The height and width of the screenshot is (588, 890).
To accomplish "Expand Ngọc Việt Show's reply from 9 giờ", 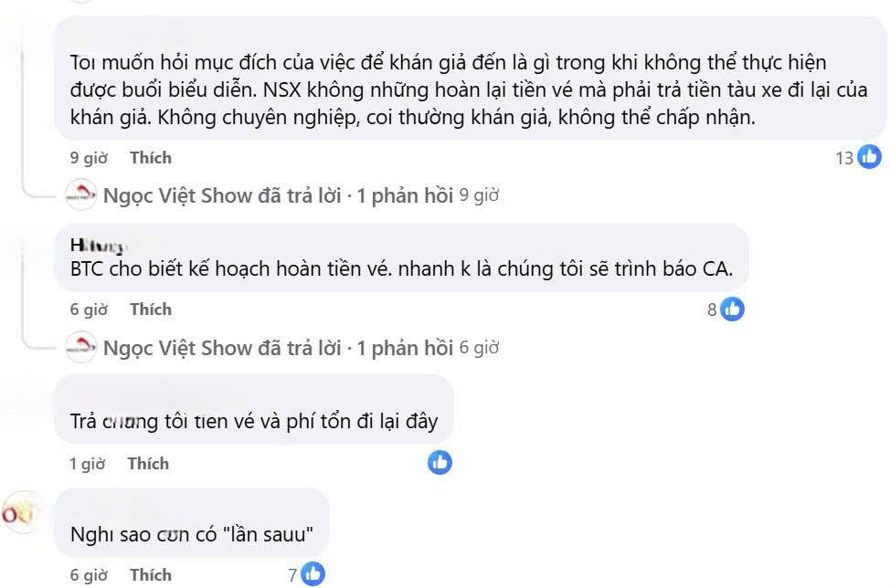I will 278,195.
